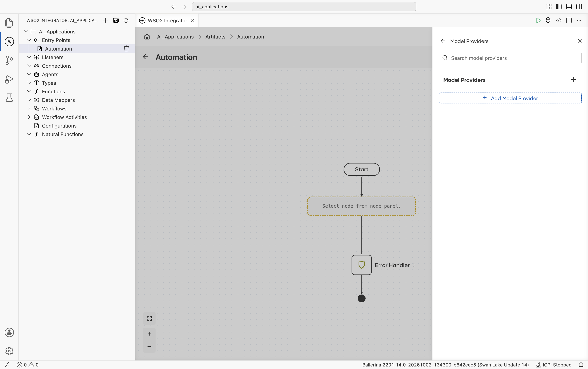Open Error Handler node options menu
588x369 pixels.
coord(414,265)
